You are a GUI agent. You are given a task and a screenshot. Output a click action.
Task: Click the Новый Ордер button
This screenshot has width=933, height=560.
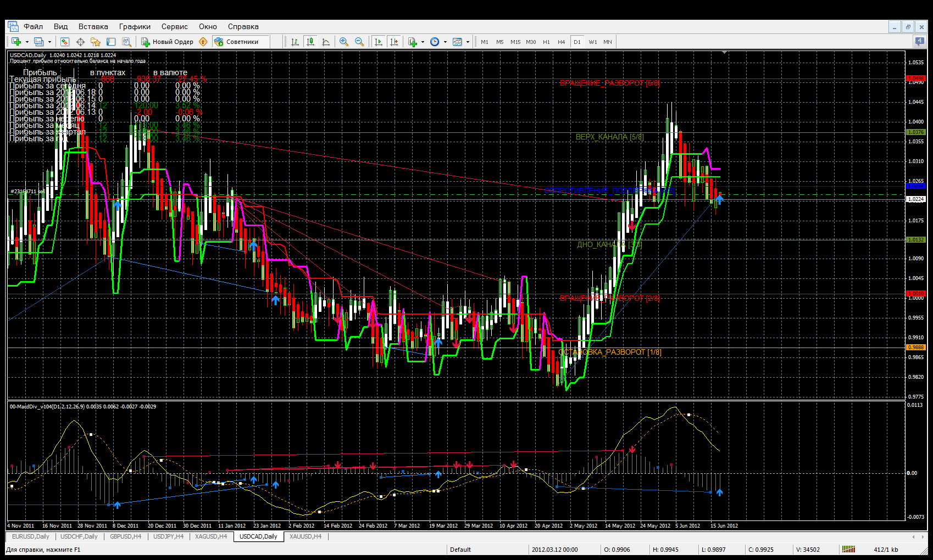[168, 42]
